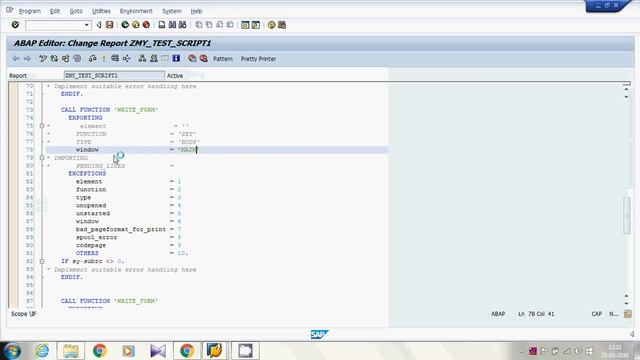Collapse the code fold at line 75
Image resolution: width=640 pixels, height=360 pixels.
tap(42, 126)
